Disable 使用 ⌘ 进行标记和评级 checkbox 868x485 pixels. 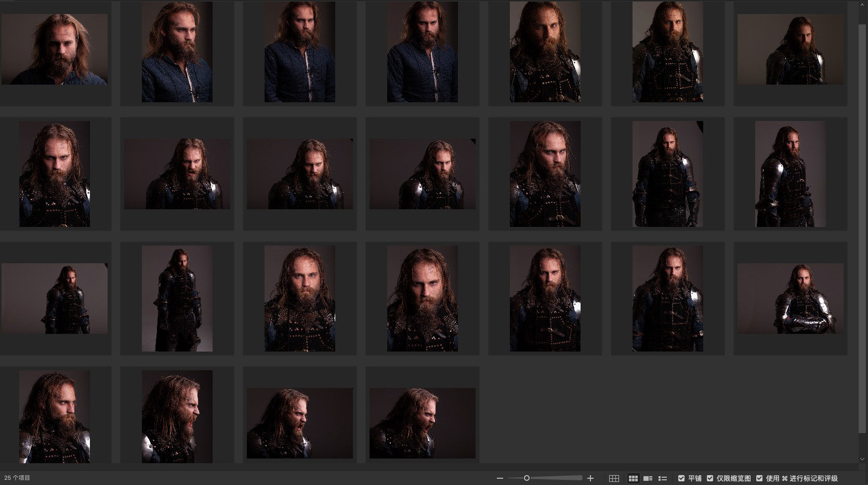(x=759, y=478)
